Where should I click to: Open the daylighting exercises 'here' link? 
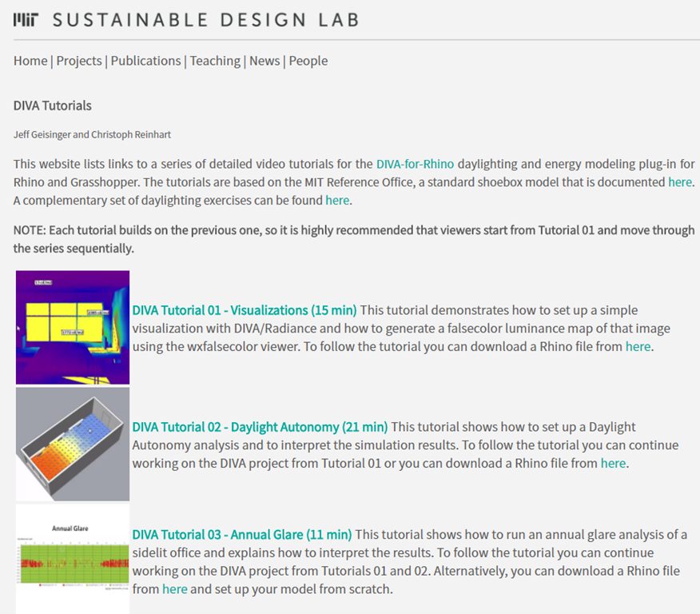click(x=337, y=201)
